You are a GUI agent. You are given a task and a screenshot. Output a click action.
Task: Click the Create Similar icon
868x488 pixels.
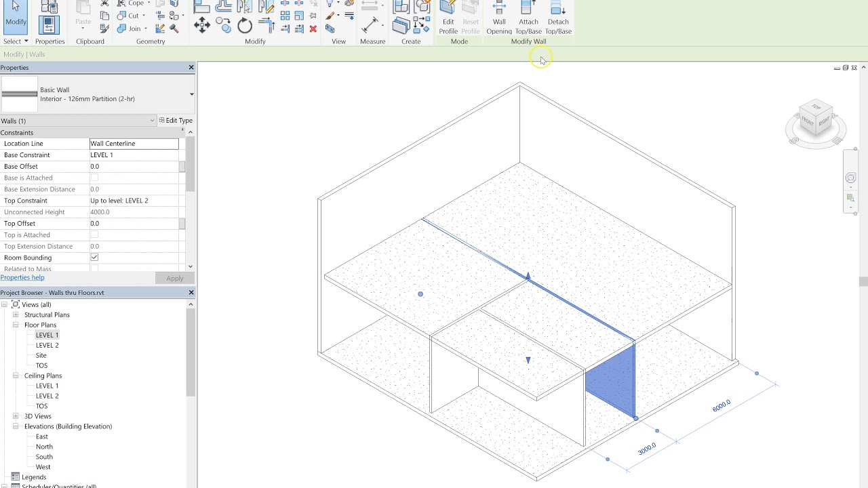421,25
